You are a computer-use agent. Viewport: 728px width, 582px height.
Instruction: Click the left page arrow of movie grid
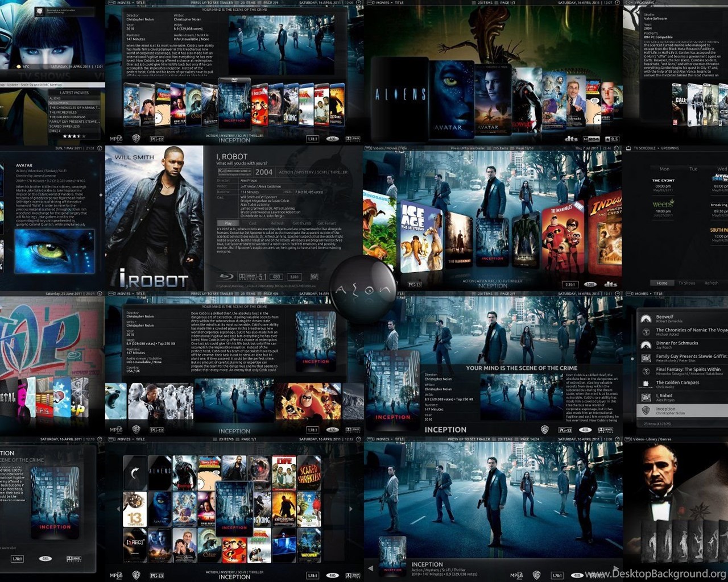(x=119, y=509)
